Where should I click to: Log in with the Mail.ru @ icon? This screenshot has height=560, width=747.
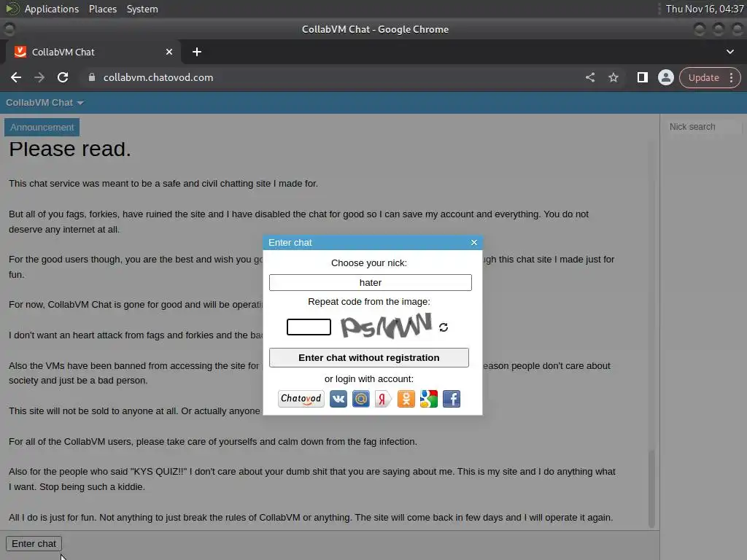click(360, 399)
